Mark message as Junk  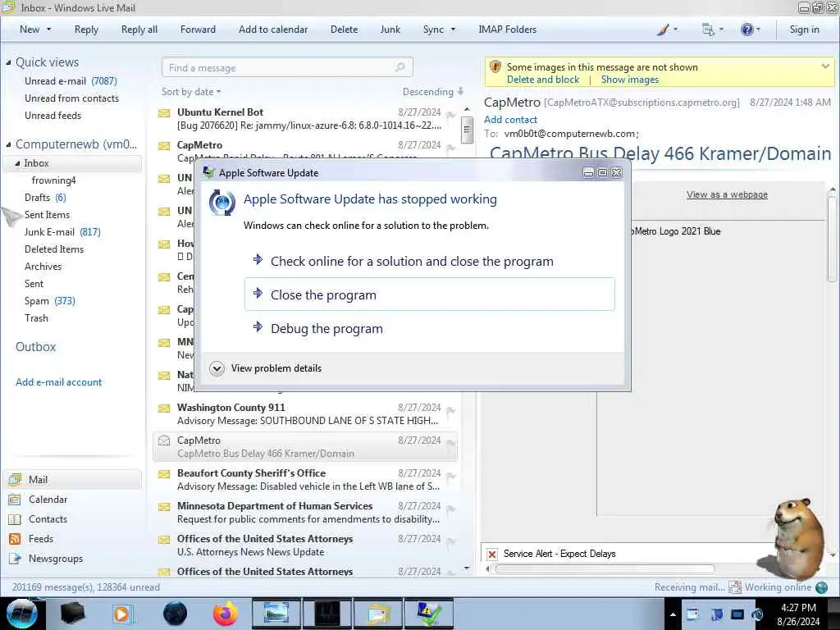point(390,30)
